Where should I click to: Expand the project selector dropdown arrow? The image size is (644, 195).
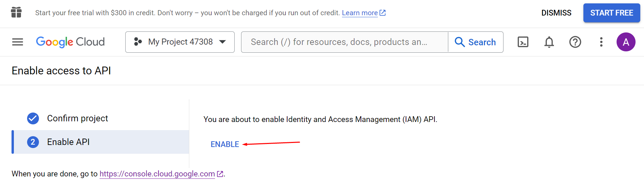click(222, 42)
